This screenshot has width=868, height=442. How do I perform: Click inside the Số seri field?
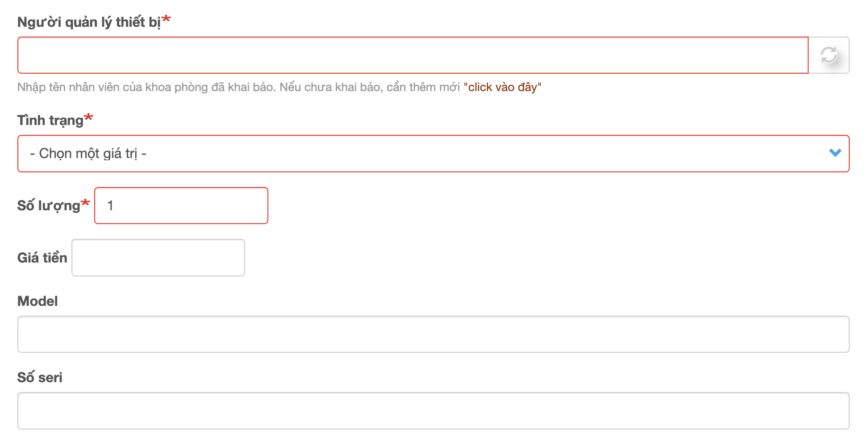point(433,410)
